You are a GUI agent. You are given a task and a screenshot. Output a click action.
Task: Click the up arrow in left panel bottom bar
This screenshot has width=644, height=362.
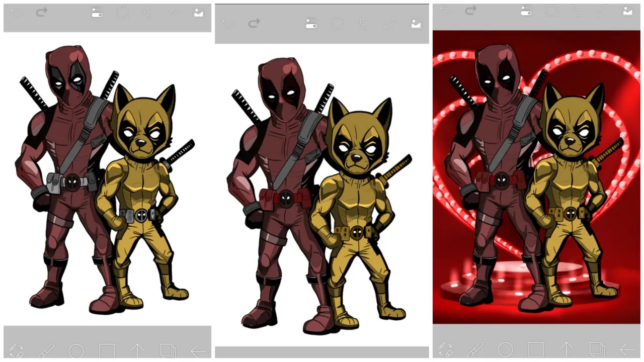[x=137, y=350]
